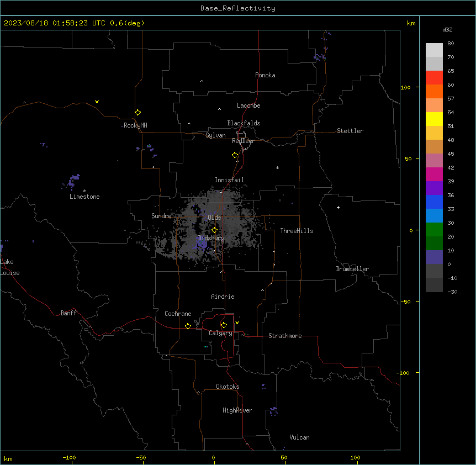Select the HighRiver label
Screen dimensions: 476x465
tap(237, 410)
